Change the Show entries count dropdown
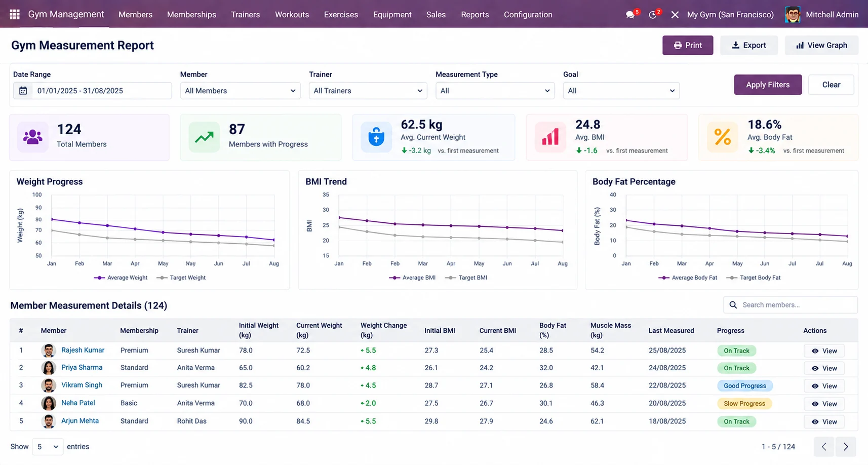The width and height of the screenshot is (868, 465). point(48,447)
